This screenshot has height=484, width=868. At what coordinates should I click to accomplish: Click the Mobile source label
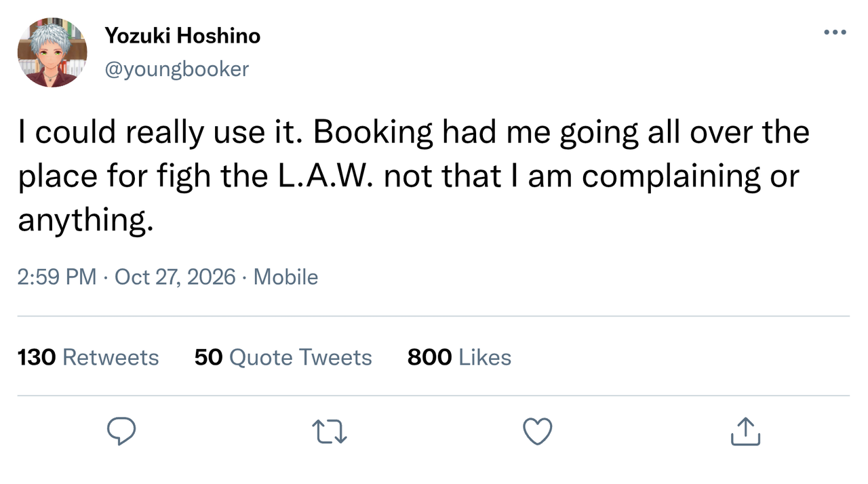pos(285,277)
